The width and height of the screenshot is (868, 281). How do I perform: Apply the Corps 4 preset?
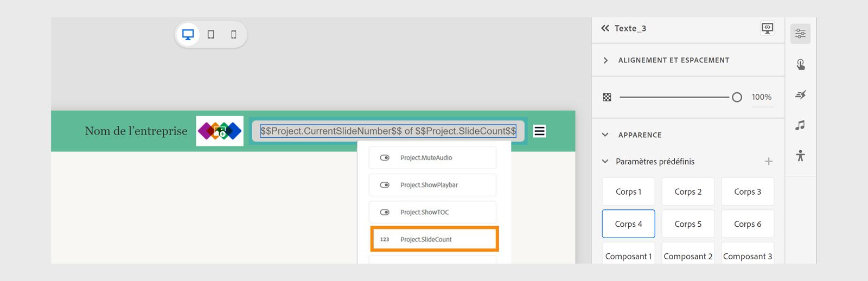[628, 223]
